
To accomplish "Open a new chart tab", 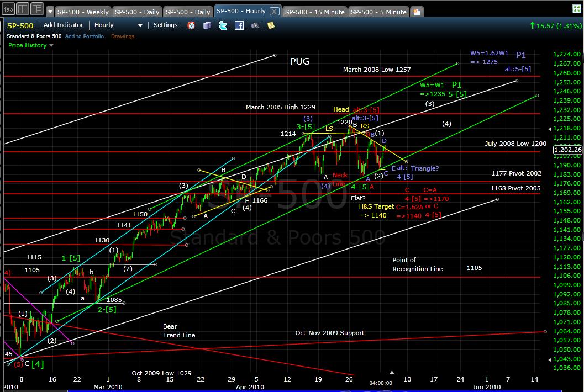I will tap(417, 12).
